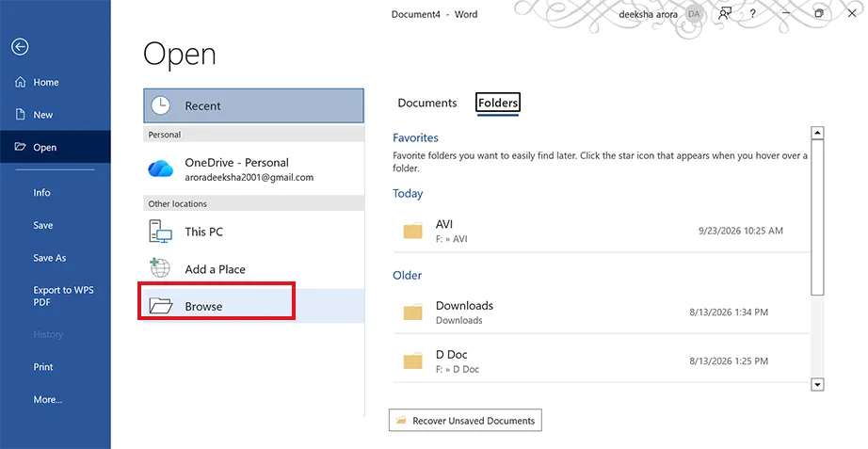868x449 pixels.
Task: Click the This PC computer icon
Action: [x=161, y=232]
